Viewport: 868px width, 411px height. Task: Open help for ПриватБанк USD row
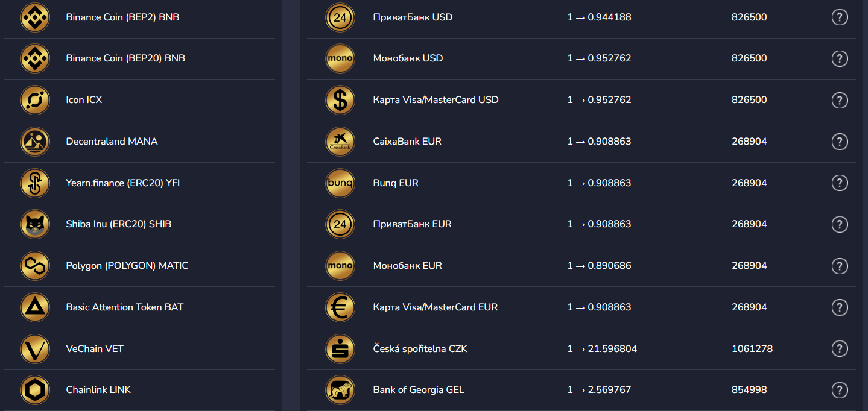[840, 17]
